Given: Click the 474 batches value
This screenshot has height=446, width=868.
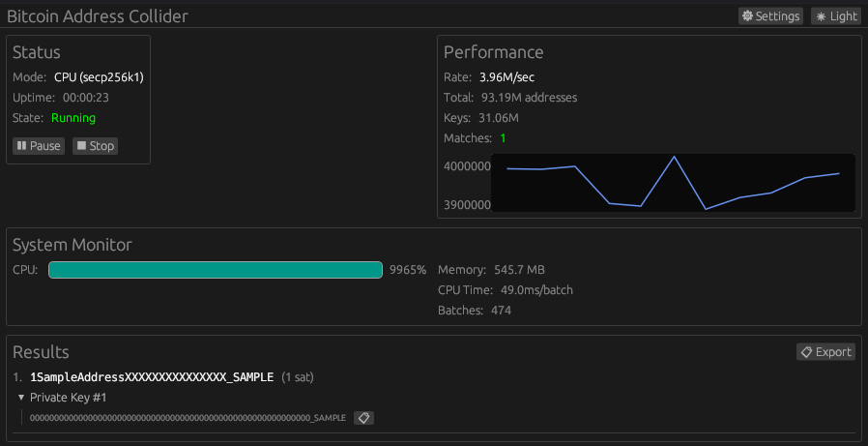Looking at the screenshot, I should [501, 311].
